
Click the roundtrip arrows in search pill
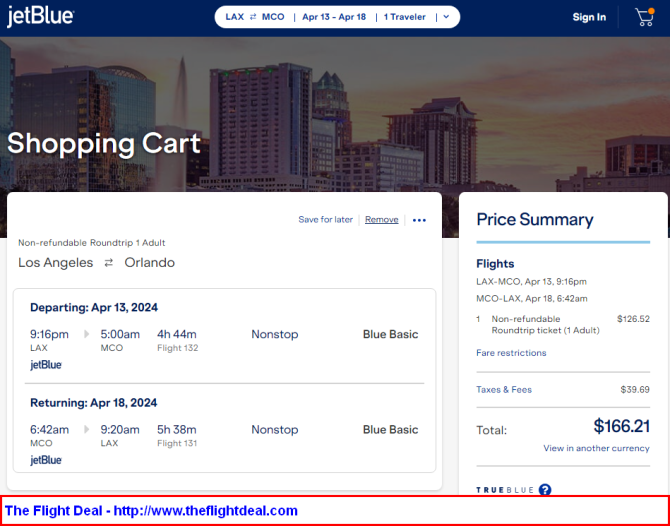pyautogui.click(x=253, y=17)
